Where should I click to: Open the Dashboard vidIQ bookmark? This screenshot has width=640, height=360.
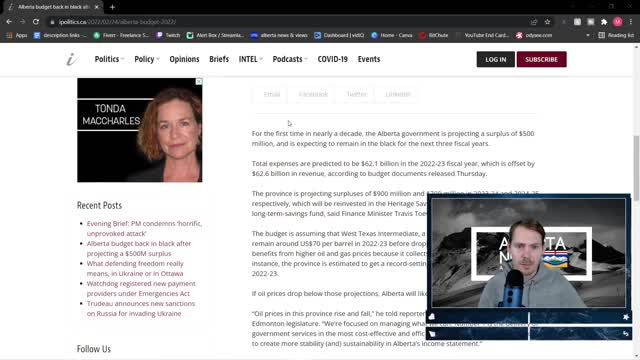[x=339, y=36]
